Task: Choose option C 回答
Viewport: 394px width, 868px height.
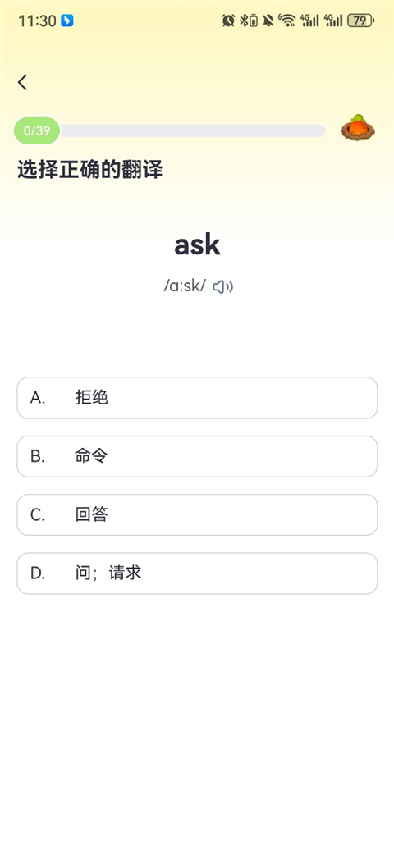Action: click(197, 515)
